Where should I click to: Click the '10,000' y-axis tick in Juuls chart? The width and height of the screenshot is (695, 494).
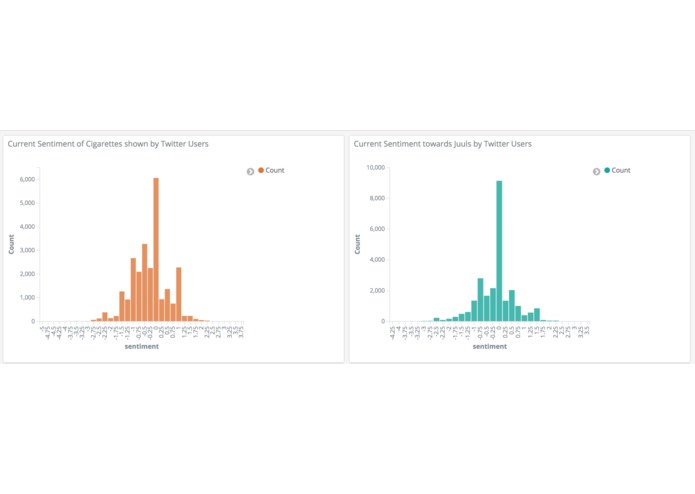(375, 167)
